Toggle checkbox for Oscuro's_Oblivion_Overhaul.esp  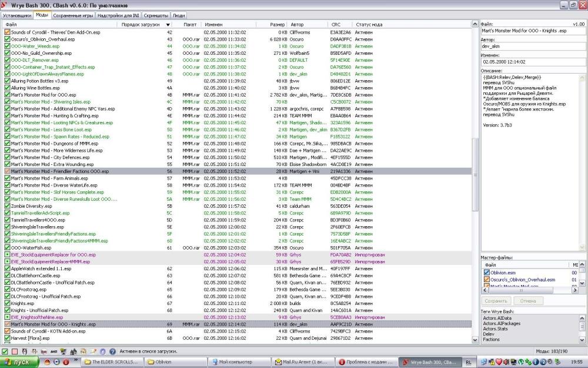coord(7,39)
